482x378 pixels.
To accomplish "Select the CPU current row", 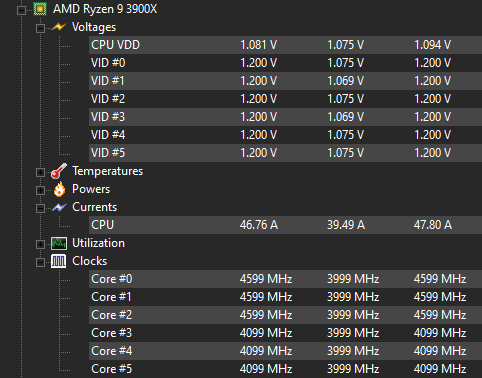I will (285, 225).
